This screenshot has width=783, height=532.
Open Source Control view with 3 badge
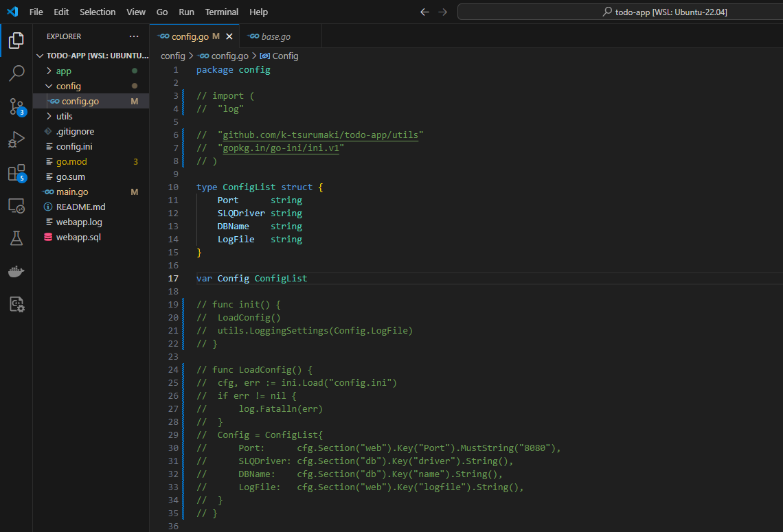click(x=16, y=106)
